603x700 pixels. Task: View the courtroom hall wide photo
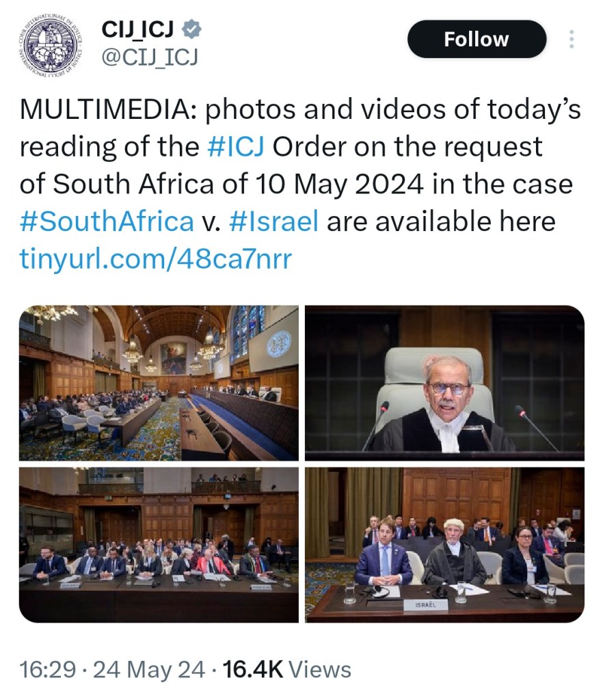point(159,383)
